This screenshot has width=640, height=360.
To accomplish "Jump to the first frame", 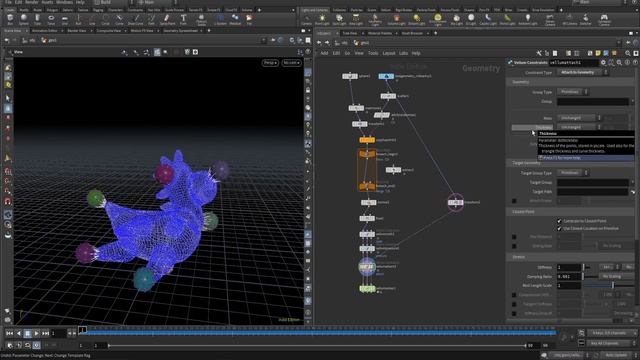I will [9, 333].
